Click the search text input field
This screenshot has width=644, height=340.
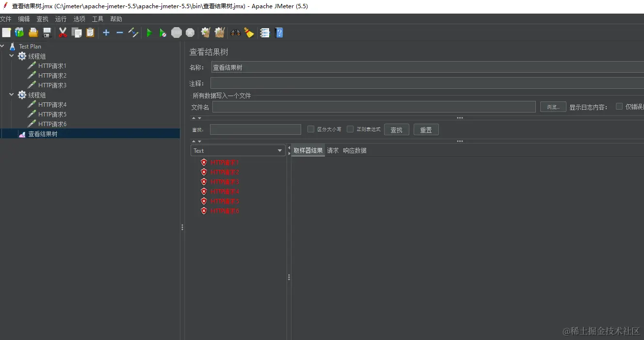pos(256,130)
